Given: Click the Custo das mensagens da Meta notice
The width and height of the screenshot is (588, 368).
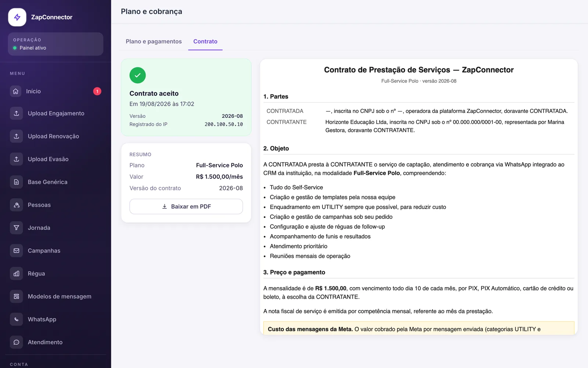Looking at the screenshot, I should 419,328.
